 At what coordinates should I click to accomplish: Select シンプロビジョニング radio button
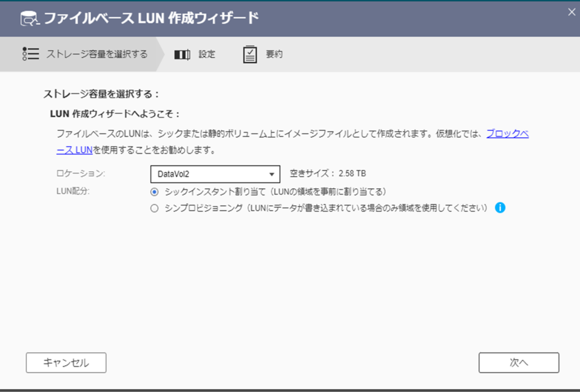pos(154,208)
